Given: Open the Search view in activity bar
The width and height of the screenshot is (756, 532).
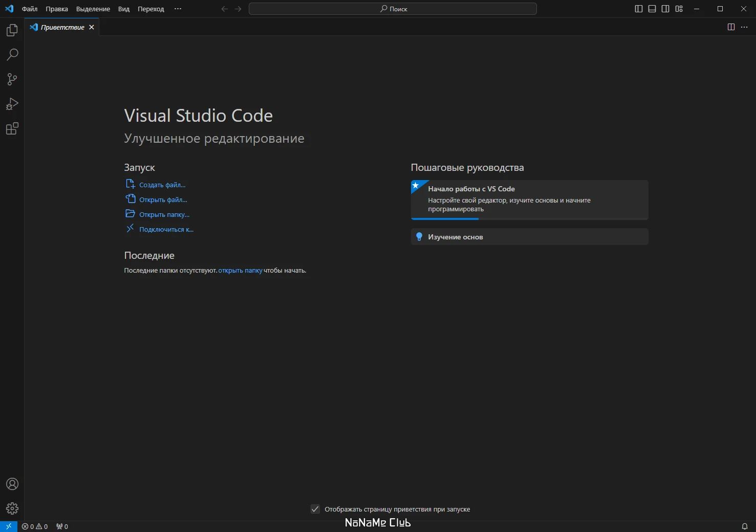Looking at the screenshot, I should (12, 55).
